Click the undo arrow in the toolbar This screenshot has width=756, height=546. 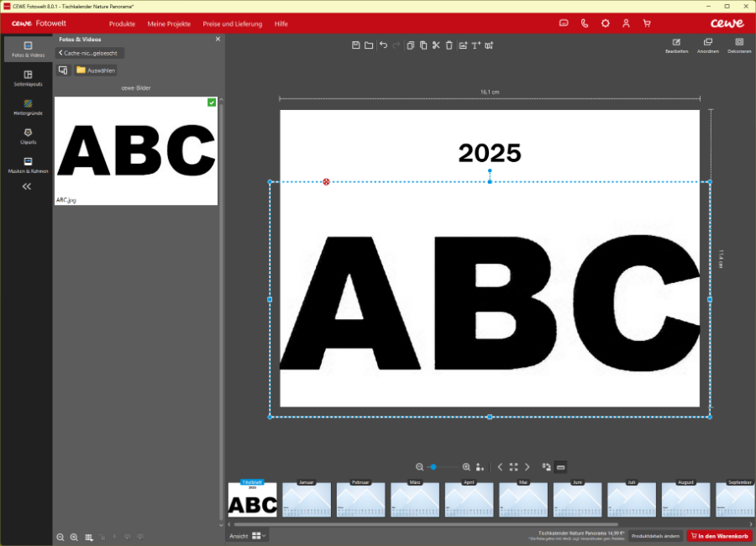click(383, 45)
